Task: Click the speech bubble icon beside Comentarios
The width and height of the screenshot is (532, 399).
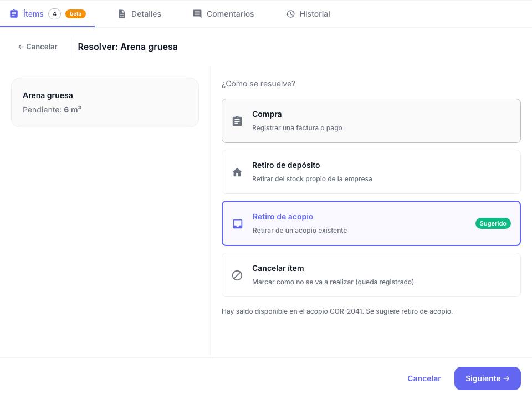Action: point(197,13)
